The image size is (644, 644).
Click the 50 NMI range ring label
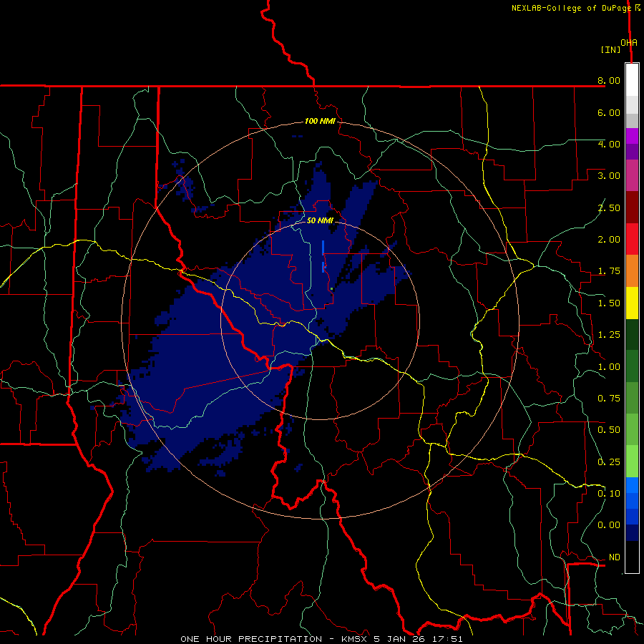[320, 220]
